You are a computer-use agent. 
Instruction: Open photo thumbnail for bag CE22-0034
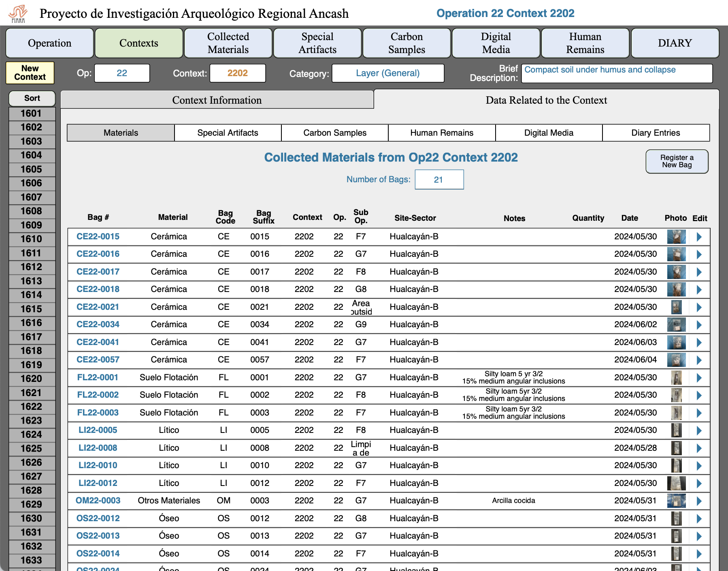point(676,325)
